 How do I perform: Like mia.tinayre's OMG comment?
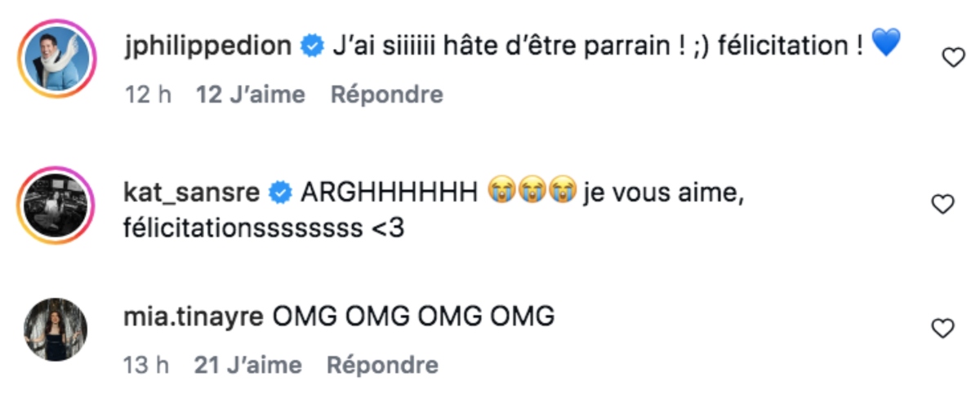coord(943,329)
